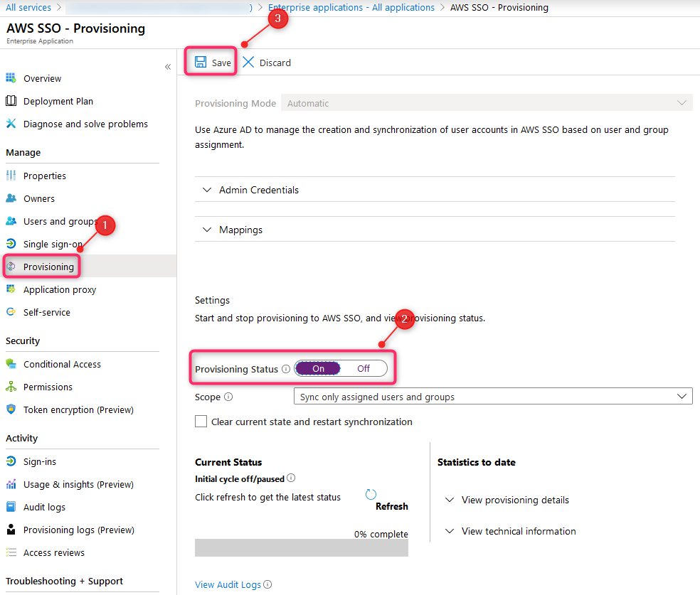This screenshot has width=700, height=595.
Task: Open the Scope dropdown
Action: [493, 397]
